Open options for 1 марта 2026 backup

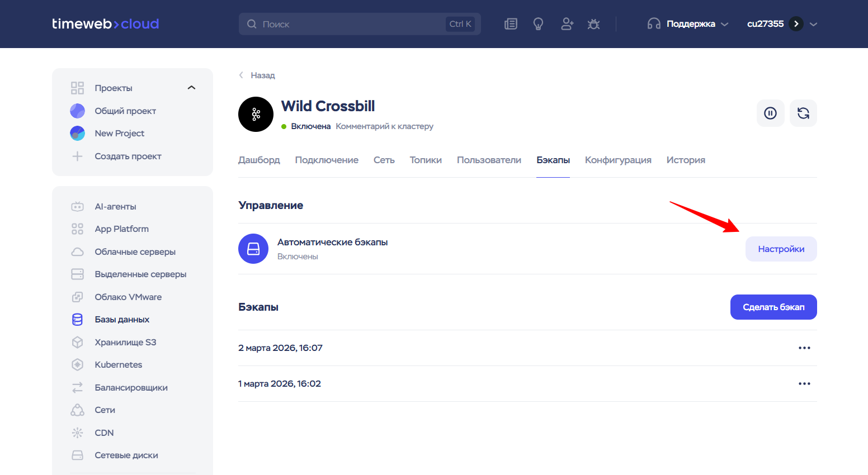[x=804, y=384]
